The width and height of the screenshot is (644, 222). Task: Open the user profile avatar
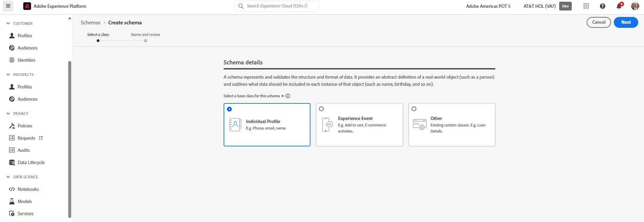tap(635, 6)
